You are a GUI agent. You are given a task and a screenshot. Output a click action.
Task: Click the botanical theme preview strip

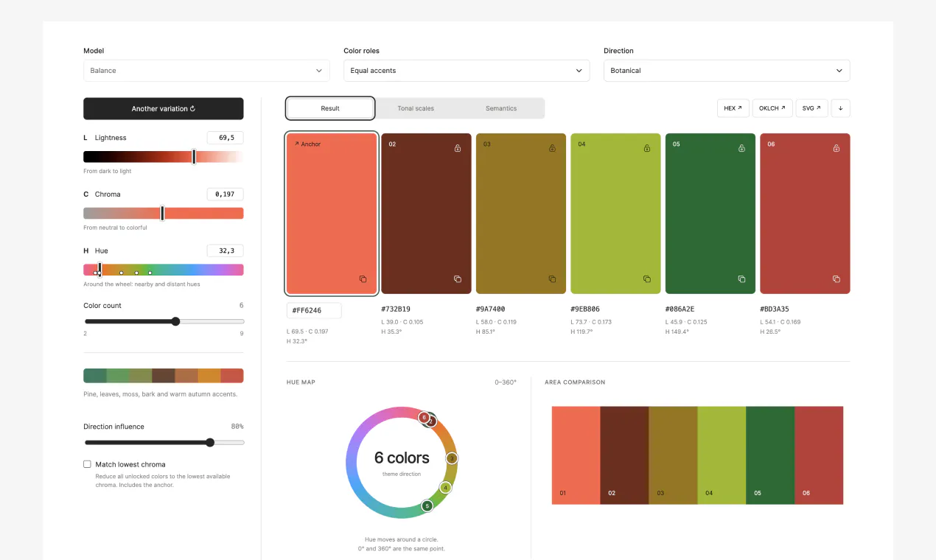click(164, 376)
